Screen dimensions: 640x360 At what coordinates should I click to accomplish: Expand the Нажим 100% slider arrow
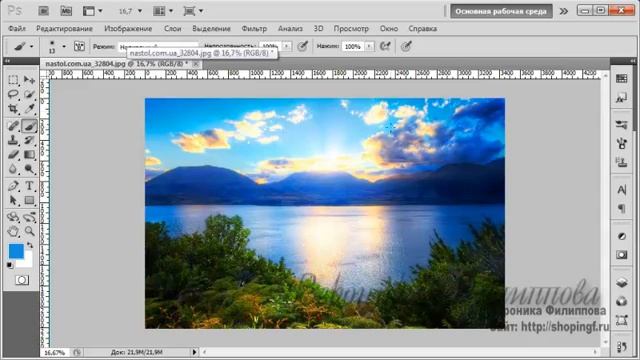[x=369, y=46]
